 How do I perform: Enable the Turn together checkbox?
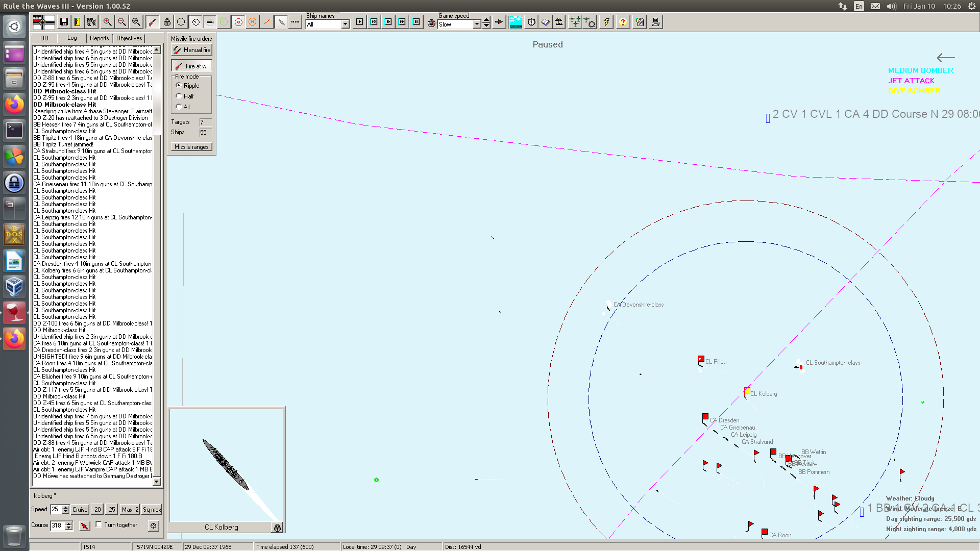(x=99, y=524)
